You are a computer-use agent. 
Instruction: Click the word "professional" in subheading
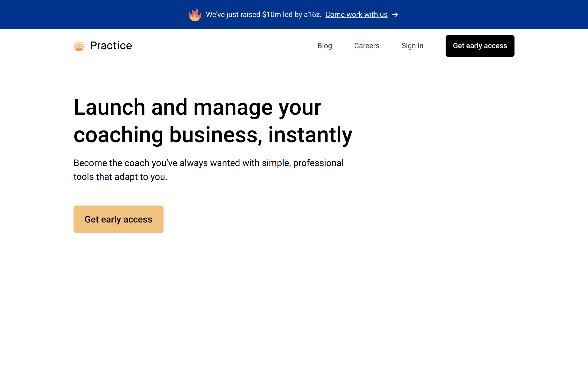(x=318, y=163)
